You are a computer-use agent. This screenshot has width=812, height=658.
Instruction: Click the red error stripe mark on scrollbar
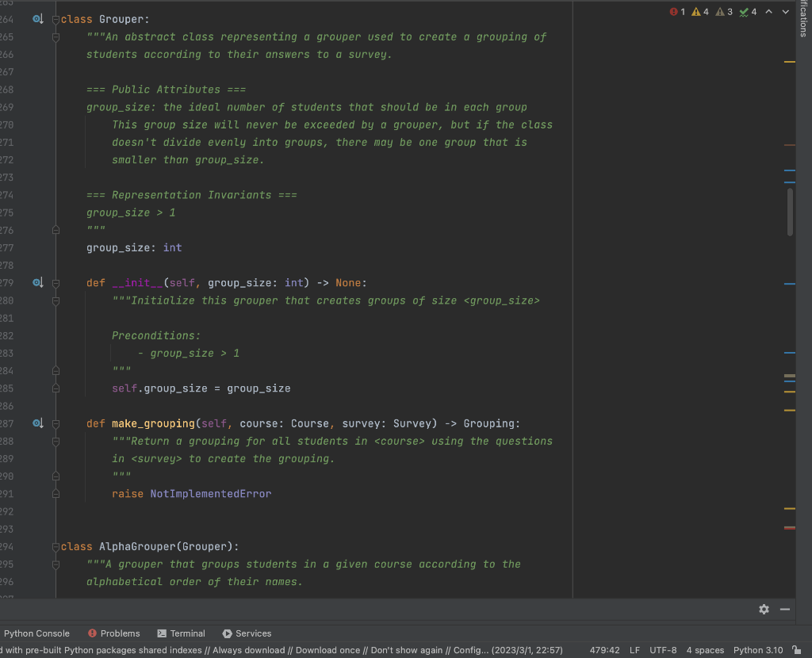click(x=789, y=528)
